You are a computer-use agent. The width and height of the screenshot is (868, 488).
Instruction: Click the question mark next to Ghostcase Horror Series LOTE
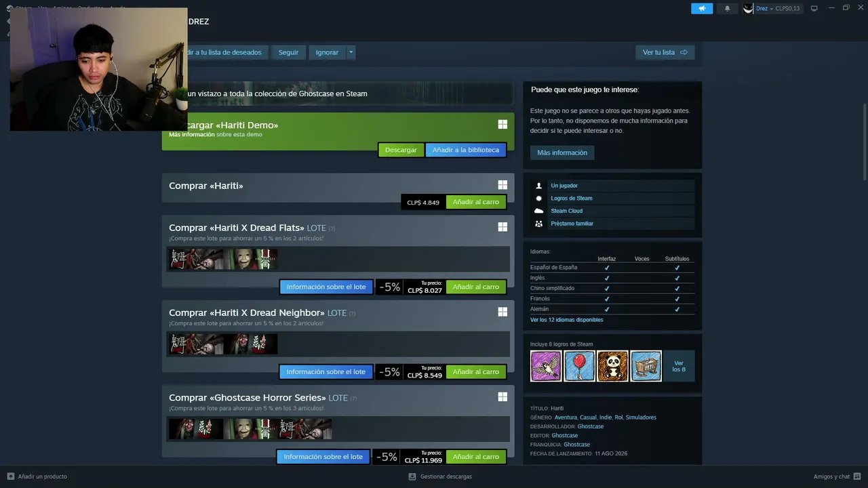pyautogui.click(x=353, y=399)
